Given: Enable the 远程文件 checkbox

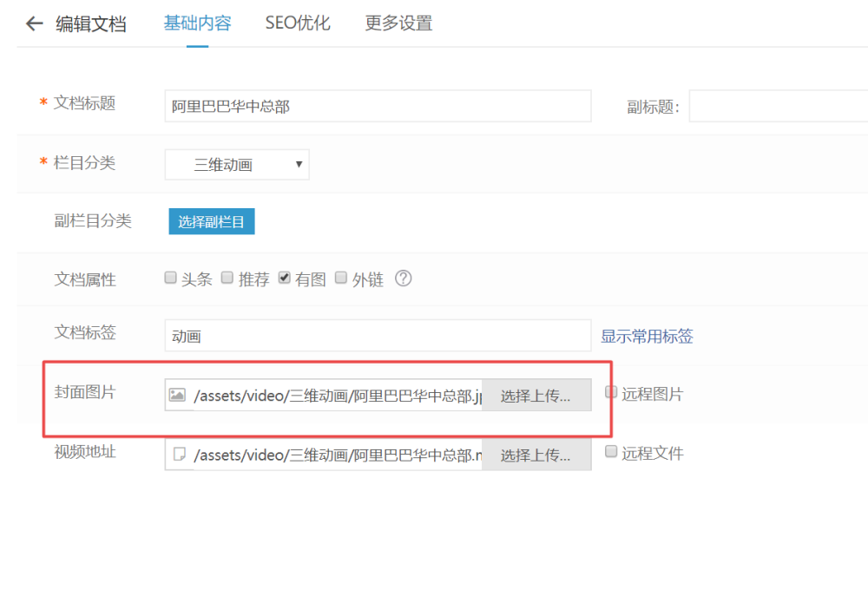Looking at the screenshot, I should 611,451.
